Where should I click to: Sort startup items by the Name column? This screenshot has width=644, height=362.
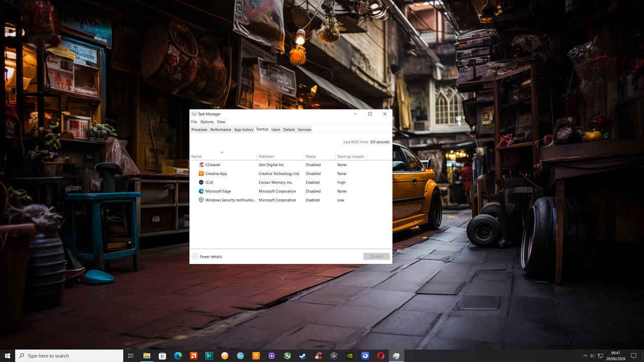pyautogui.click(x=223, y=156)
